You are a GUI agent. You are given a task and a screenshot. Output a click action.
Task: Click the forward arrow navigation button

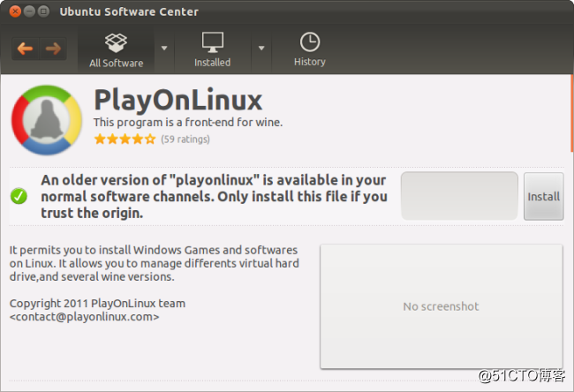point(53,49)
